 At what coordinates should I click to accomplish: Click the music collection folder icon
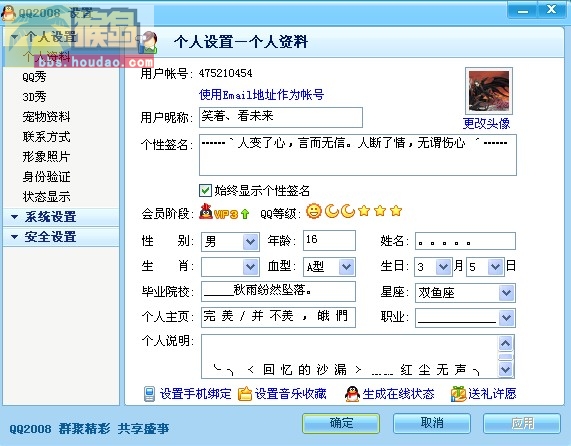pos(245,394)
